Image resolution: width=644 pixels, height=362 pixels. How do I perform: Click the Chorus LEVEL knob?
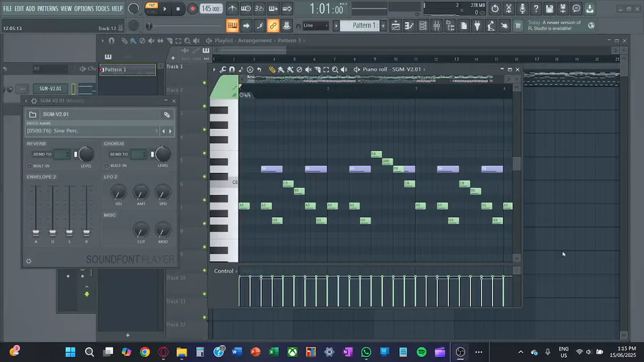pos(162,155)
